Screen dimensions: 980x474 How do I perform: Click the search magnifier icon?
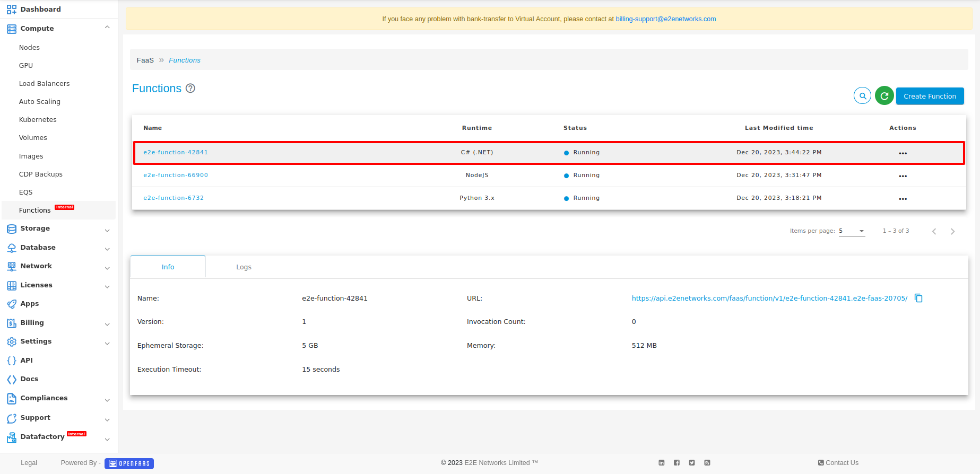[x=862, y=96]
